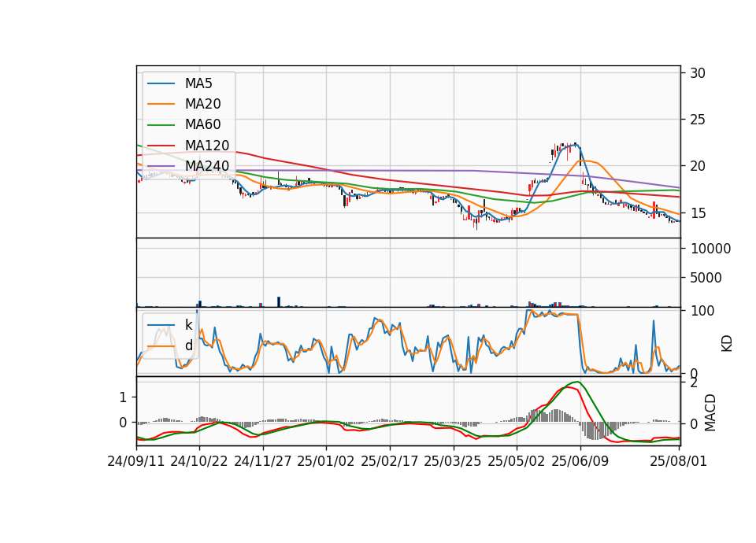
Task: Click the 25/03/25 date tick label
Action: click(453, 461)
